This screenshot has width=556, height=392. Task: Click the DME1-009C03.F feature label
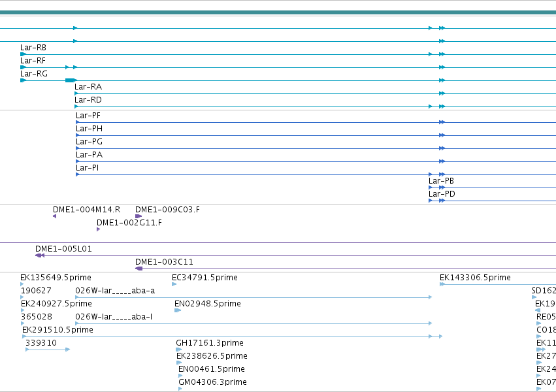[x=167, y=210]
